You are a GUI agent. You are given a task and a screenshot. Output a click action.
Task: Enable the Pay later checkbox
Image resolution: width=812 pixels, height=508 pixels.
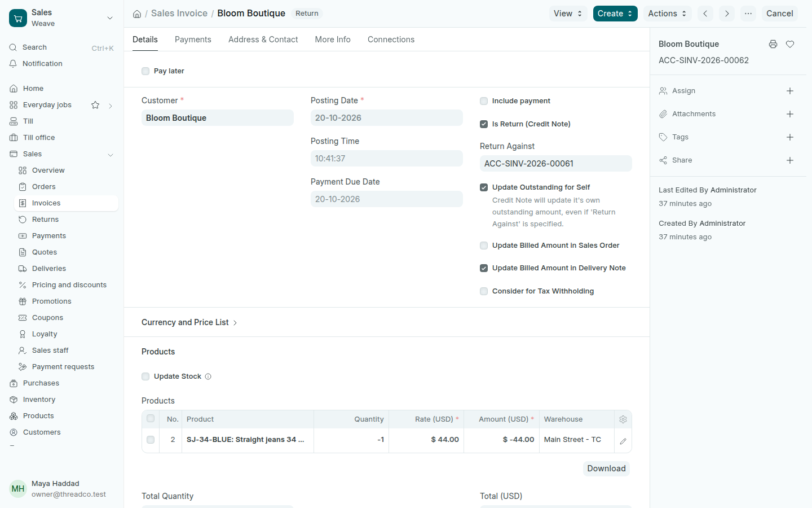(145, 71)
